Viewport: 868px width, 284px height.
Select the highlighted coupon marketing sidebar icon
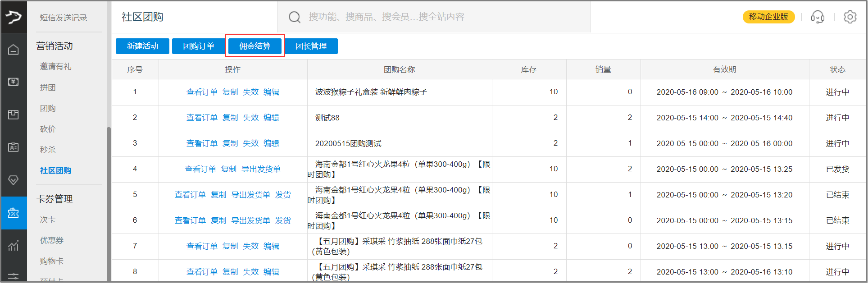click(14, 213)
